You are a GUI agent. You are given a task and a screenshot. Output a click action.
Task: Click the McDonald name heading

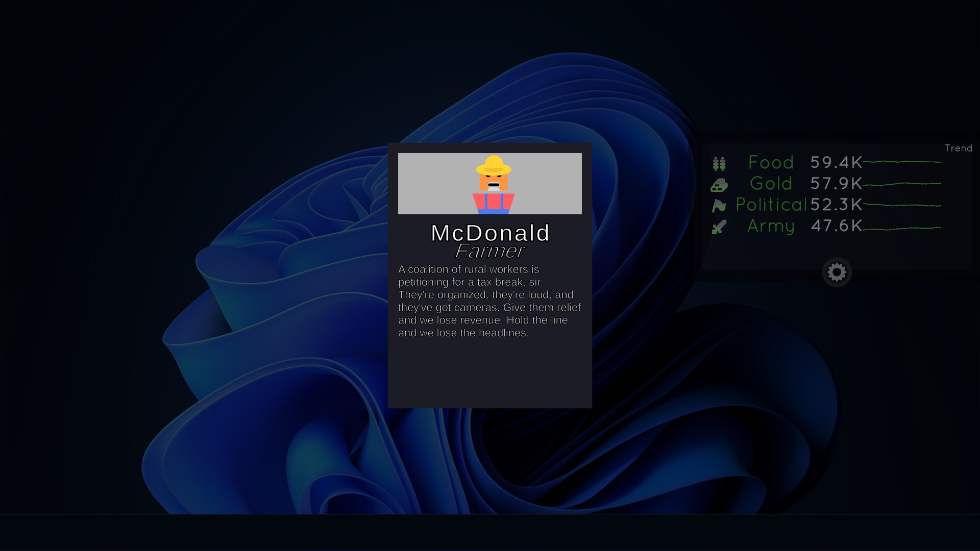click(490, 233)
